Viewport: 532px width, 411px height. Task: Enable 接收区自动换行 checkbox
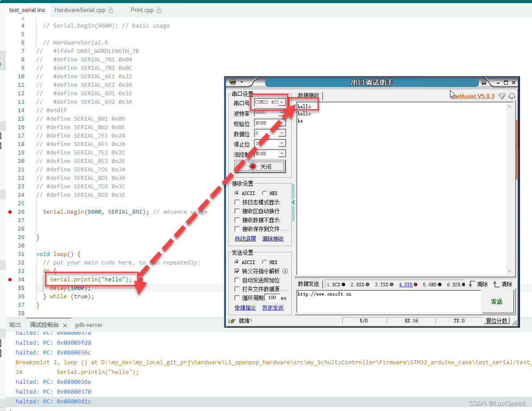coord(237,211)
